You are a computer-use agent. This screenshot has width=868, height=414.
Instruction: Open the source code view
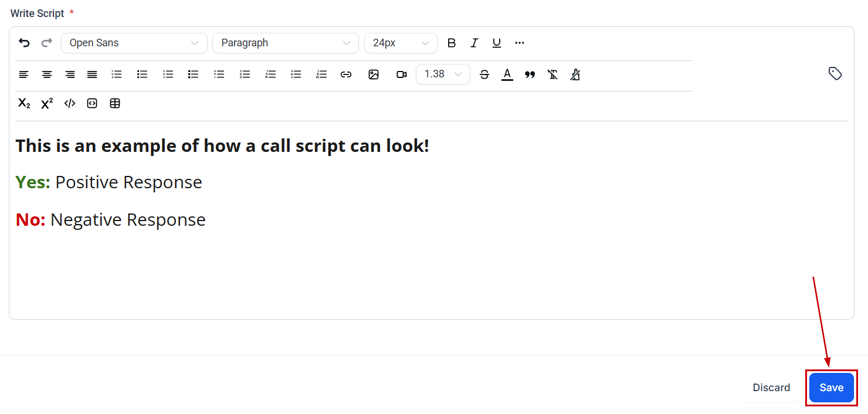click(70, 103)
